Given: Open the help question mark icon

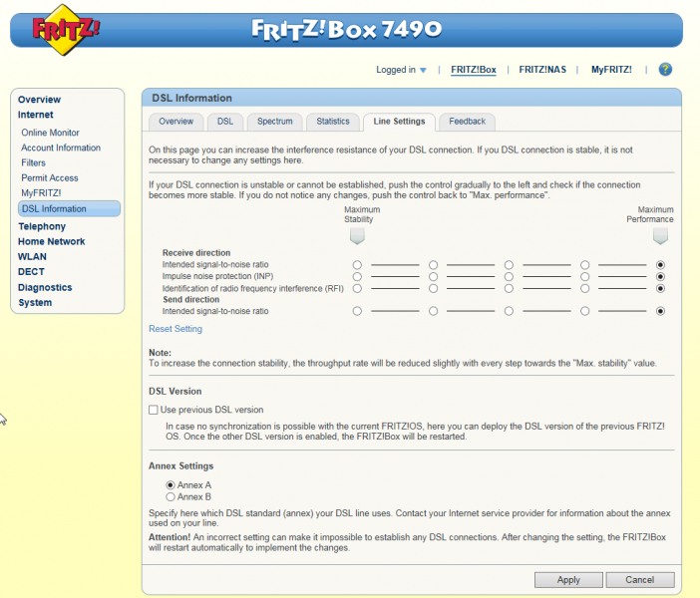Looking at the screenshot, I should 665,70.
